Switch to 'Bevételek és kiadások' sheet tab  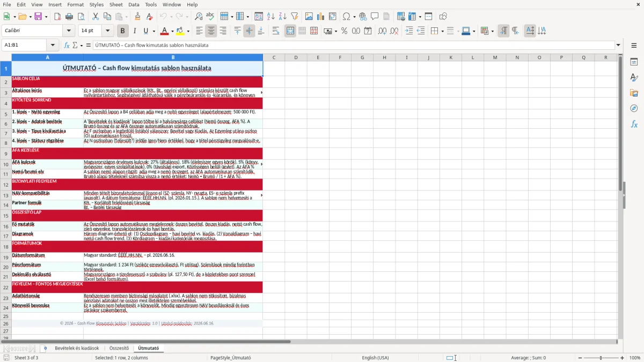pos(77,348)
